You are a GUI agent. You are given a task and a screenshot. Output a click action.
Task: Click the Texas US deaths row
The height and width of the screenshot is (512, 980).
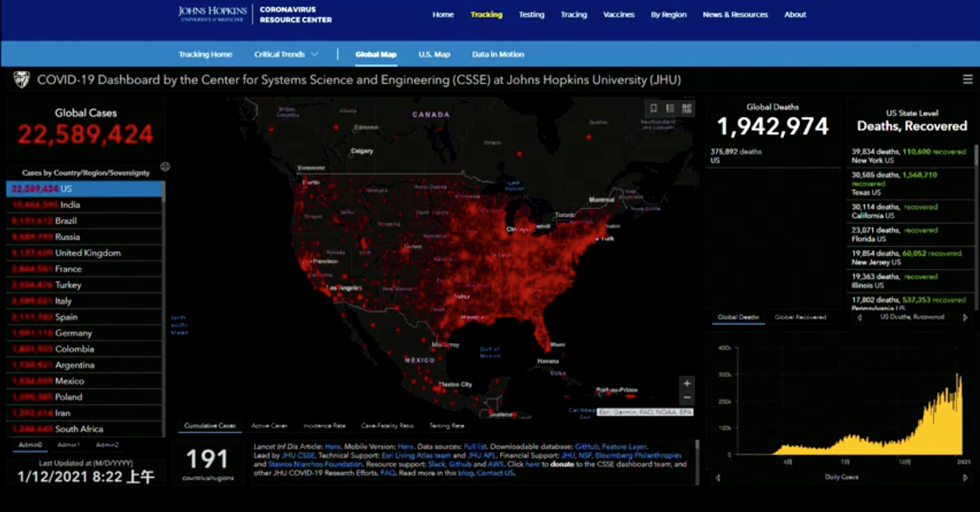coord(910,183)
